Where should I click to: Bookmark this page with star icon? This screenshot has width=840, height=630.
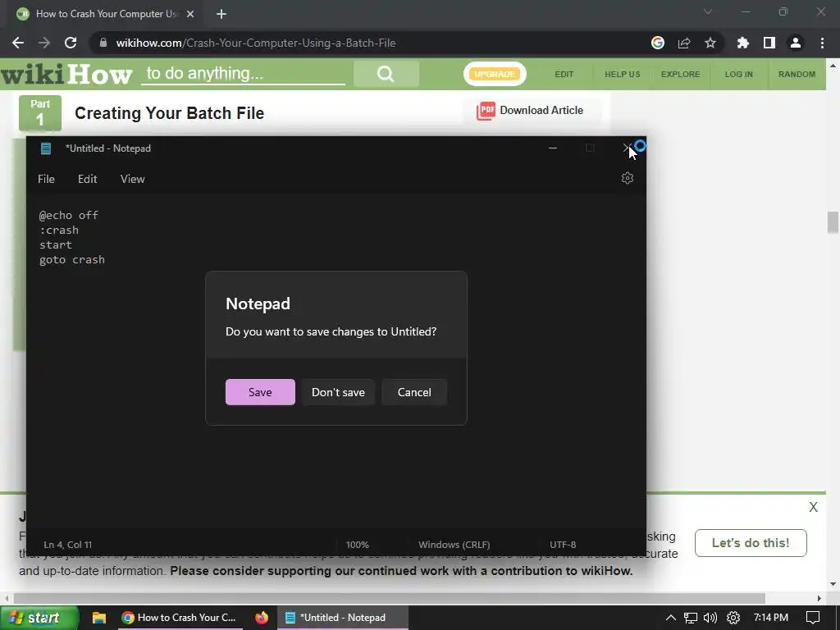point(710,43)
